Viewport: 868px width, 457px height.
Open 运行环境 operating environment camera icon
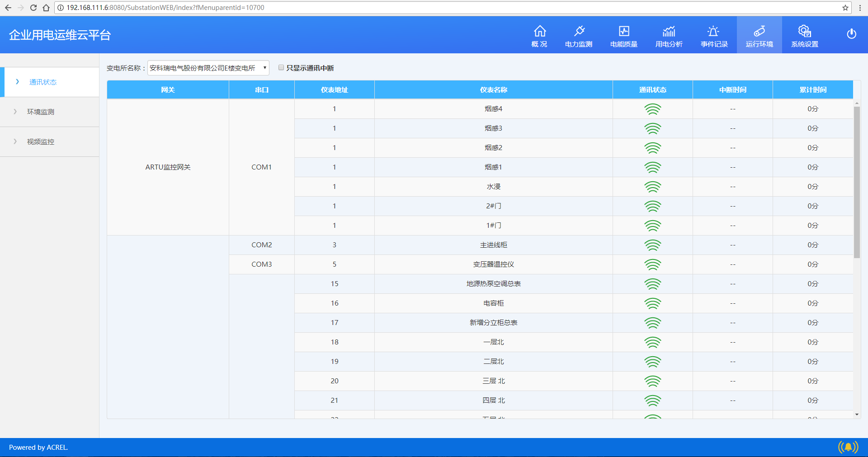click(759, 31)
